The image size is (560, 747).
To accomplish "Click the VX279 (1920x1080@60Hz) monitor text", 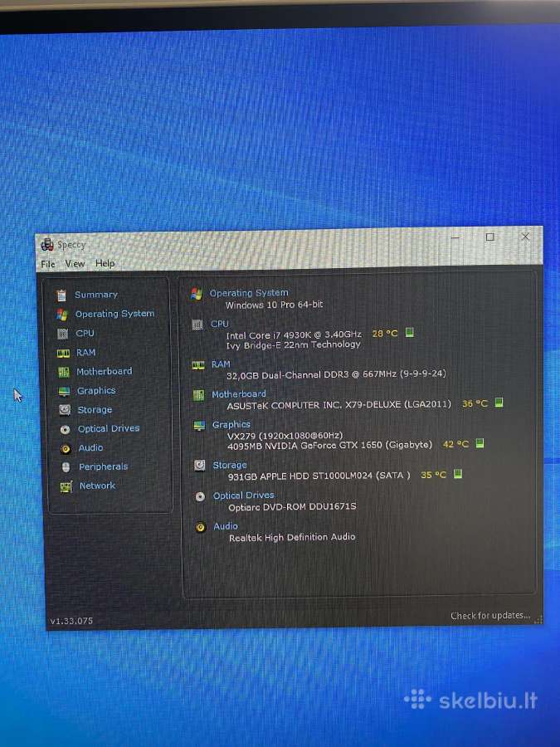I will pyautogui.click(x=285, y=436).
